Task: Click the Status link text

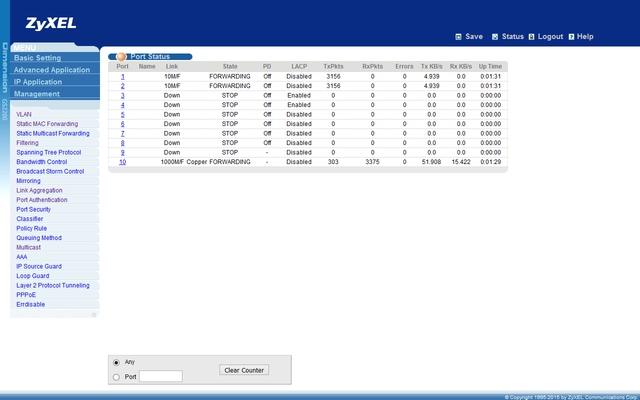Action: (513, 37)
